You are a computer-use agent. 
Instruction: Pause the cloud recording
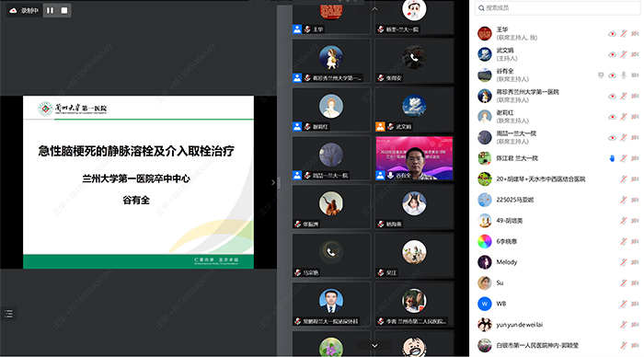pos(50,10)
